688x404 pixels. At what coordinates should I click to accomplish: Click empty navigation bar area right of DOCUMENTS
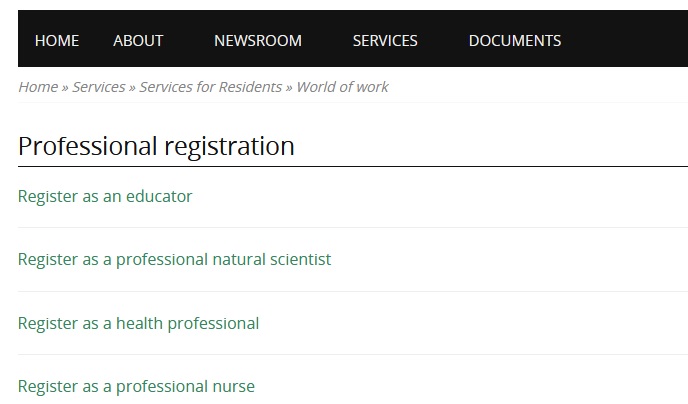[x=630, y=41]
